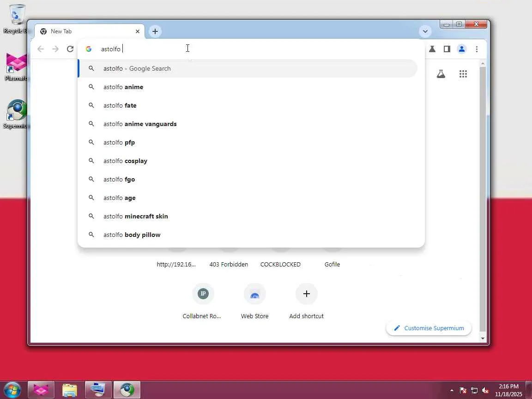Open the Gofile shortcut
Screen dimensions: 532x399
332,264
